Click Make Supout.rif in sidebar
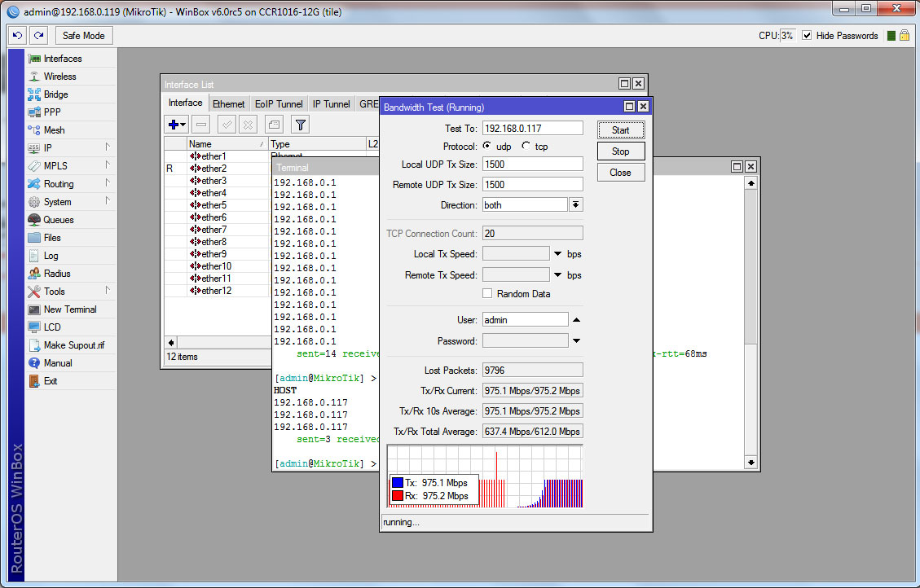 click(73, 345)
